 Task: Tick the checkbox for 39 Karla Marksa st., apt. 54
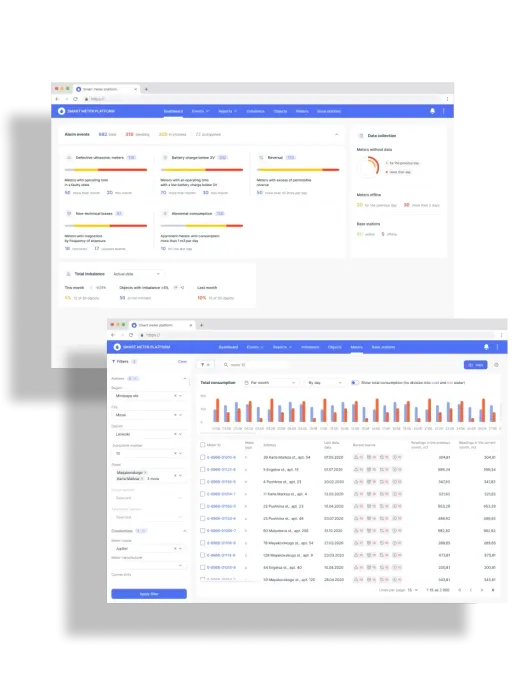click(x=202, y=457)
